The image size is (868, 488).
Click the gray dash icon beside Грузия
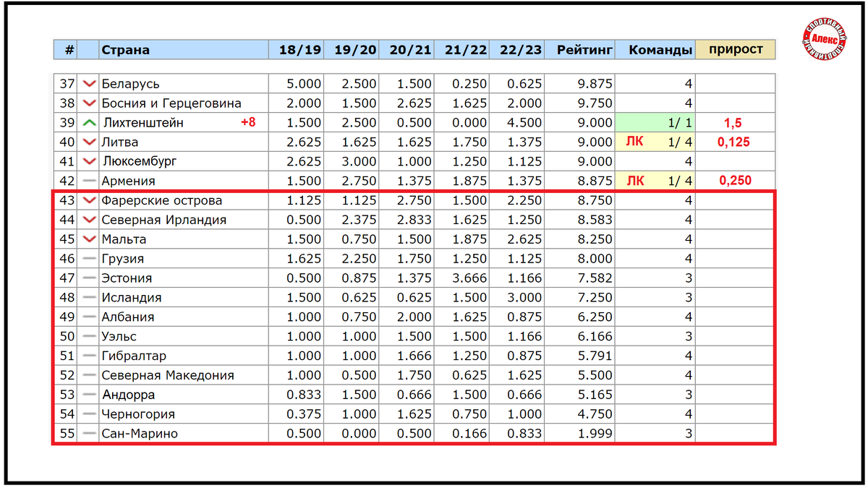tap(90, 259)
